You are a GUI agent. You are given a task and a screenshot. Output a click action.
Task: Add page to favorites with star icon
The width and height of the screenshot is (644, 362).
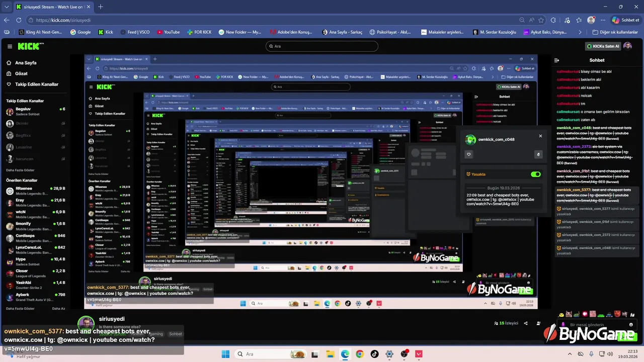tap(541, 20)
